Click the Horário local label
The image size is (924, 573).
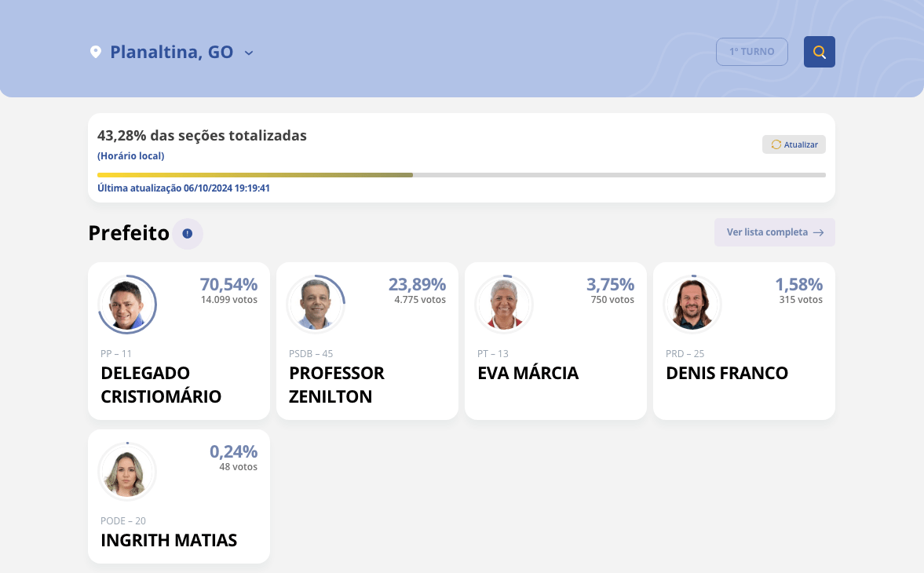(130, 155)
